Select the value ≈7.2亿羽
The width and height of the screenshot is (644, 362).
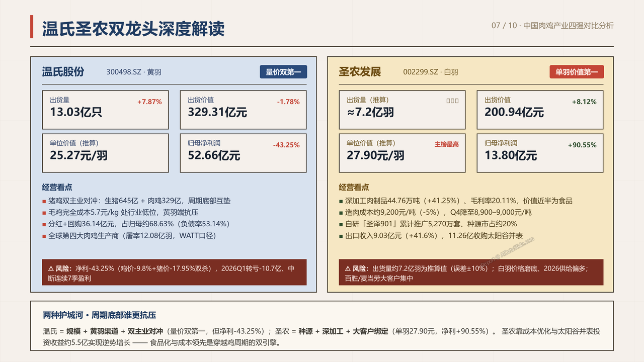pos(370,112)
